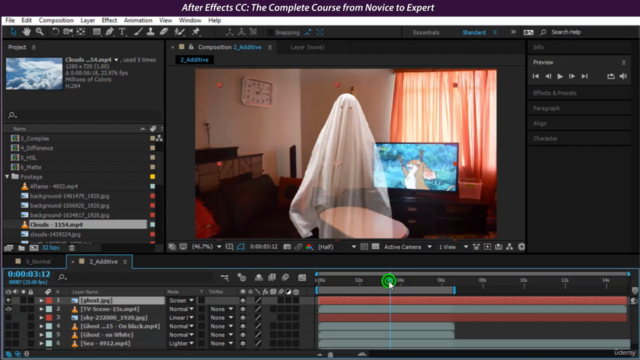
Task: Toggle the frame blending enable switch in timeline
Action: point(272,278)
